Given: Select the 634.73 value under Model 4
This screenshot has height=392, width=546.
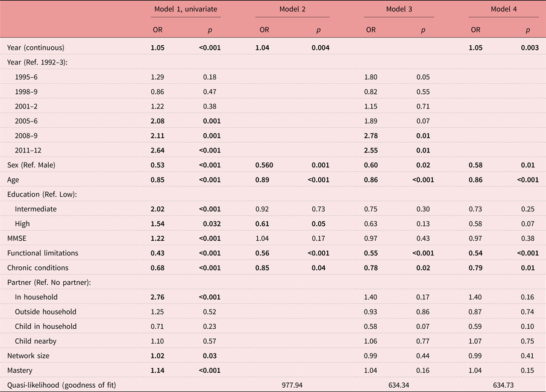Looking at the screenshot, I should [x=504, y=385].
